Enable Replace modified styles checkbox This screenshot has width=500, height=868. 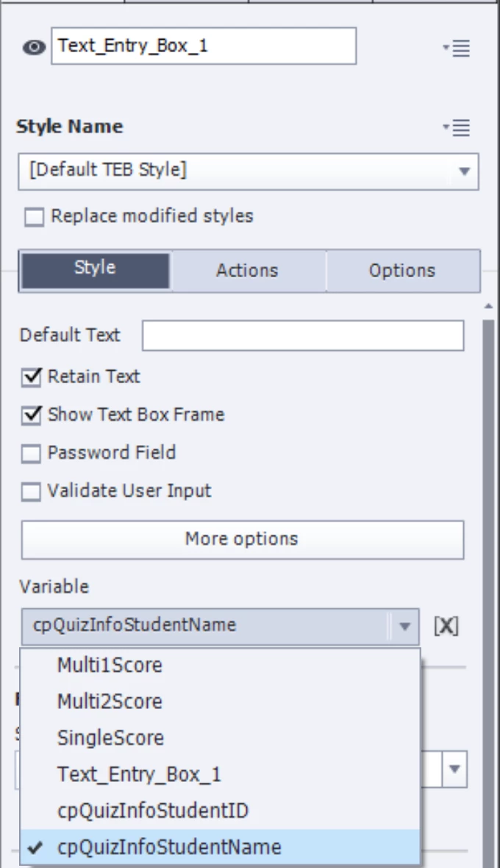click(33, 217)
